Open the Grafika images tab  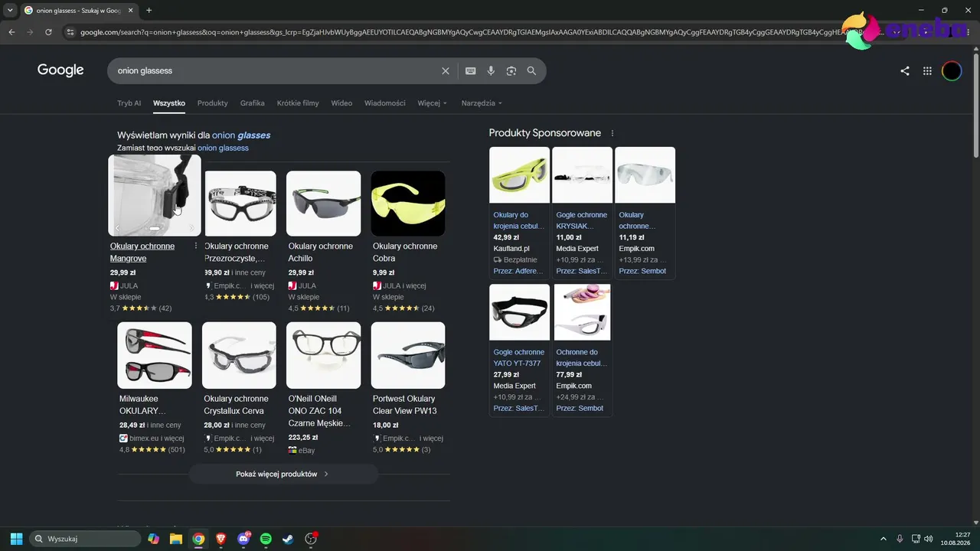pos(253,103)
